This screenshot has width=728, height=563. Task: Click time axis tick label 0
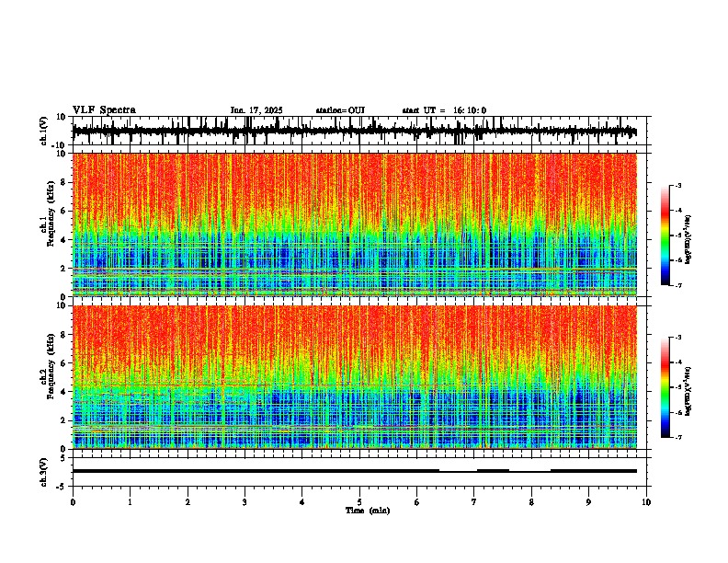(x=73, y=502)
